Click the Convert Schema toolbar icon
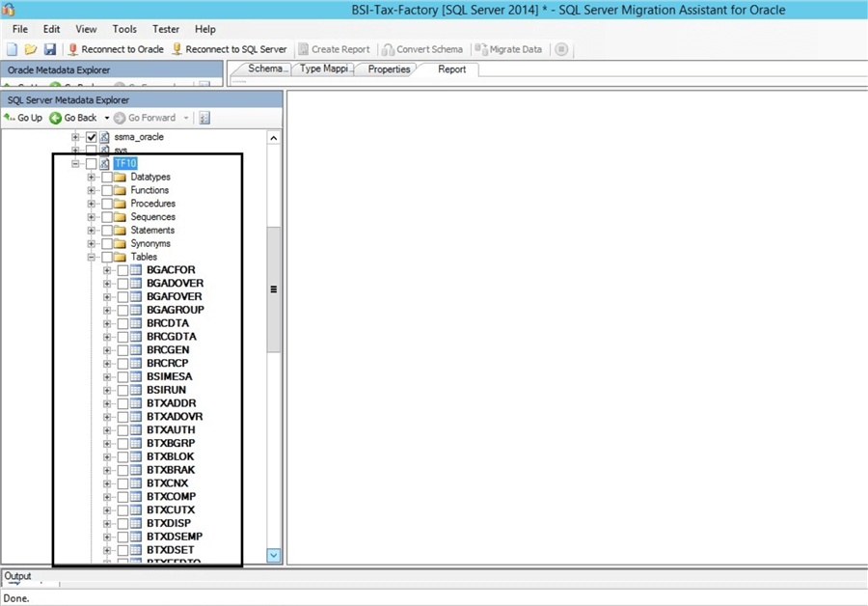This screenshot has width=868, height=606. click(424, 48)
